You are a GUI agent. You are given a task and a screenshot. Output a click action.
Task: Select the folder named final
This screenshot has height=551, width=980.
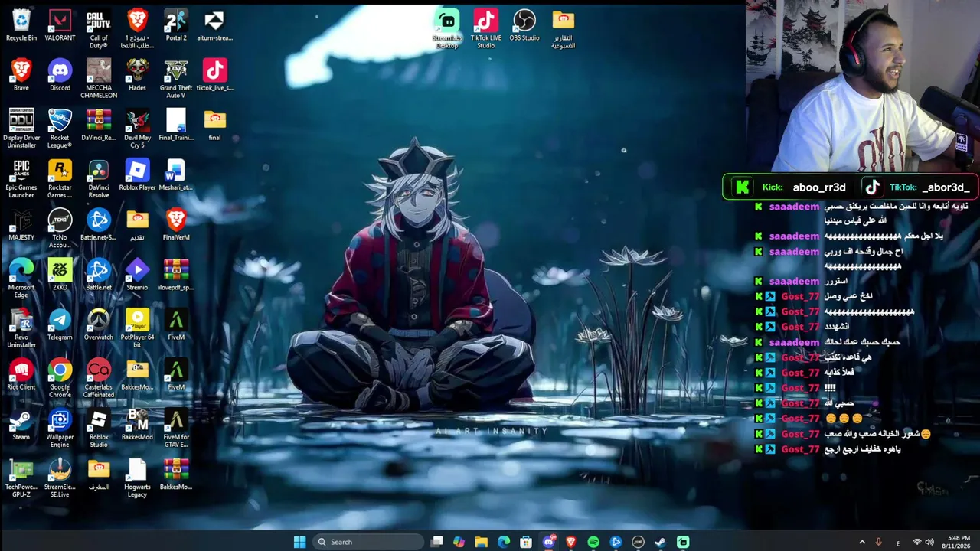[214, 125]
